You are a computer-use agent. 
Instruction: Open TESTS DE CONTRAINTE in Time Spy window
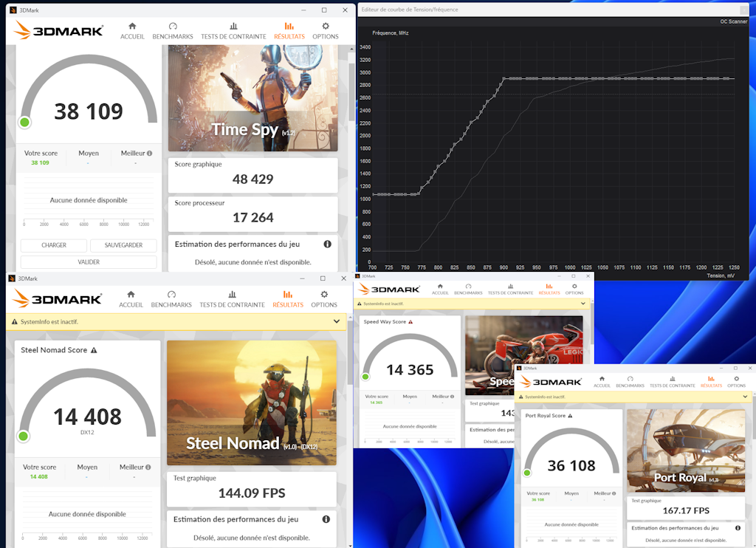coord(233,31)
